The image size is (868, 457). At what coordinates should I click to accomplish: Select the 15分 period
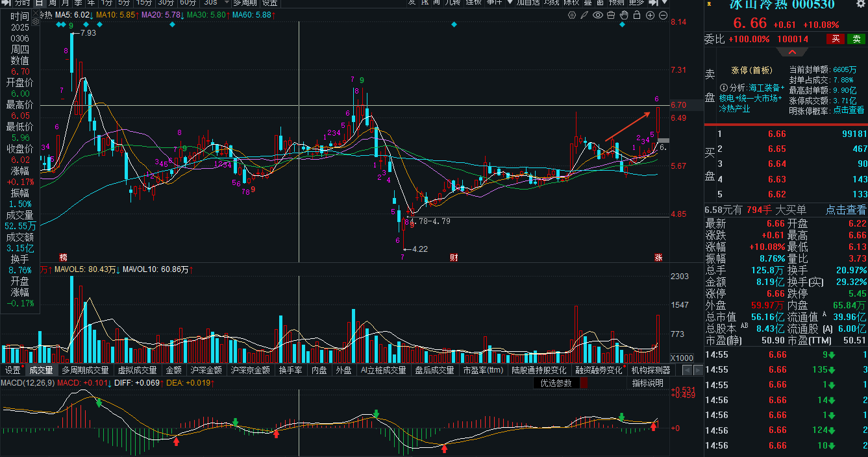[144, 3]
